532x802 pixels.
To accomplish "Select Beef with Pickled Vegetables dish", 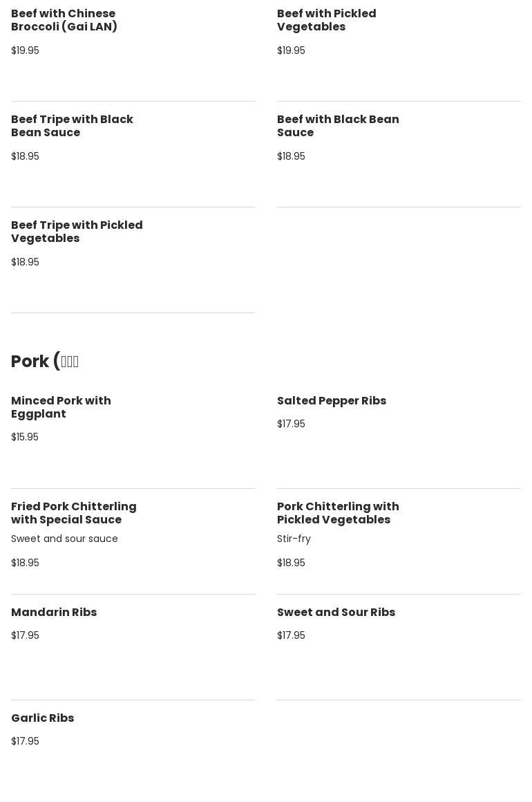I will 326,20.
